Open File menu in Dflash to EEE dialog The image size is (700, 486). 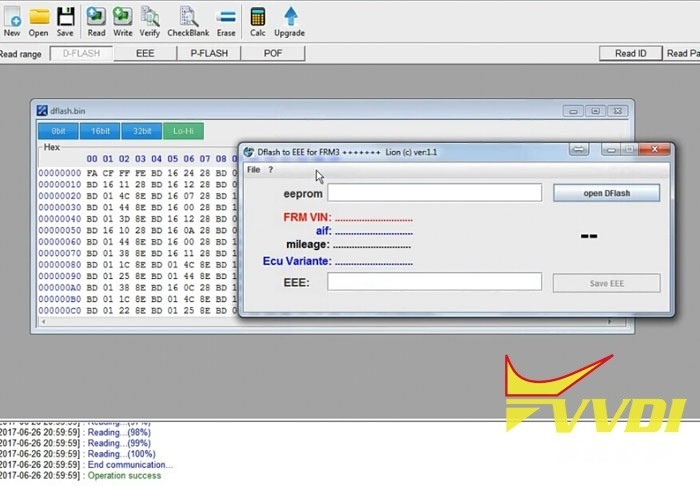pyautogui.click(x=254, y=170)
